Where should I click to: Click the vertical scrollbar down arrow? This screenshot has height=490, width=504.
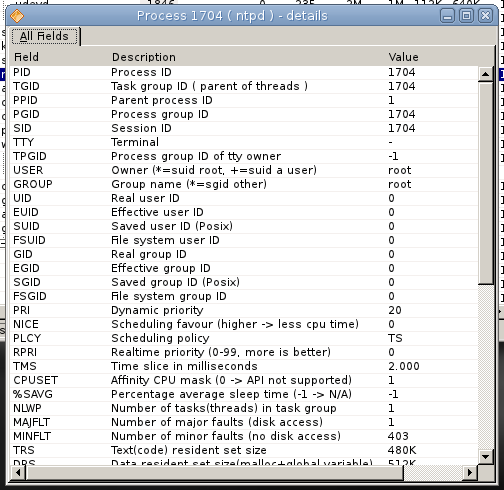click(x=485, y=456)
